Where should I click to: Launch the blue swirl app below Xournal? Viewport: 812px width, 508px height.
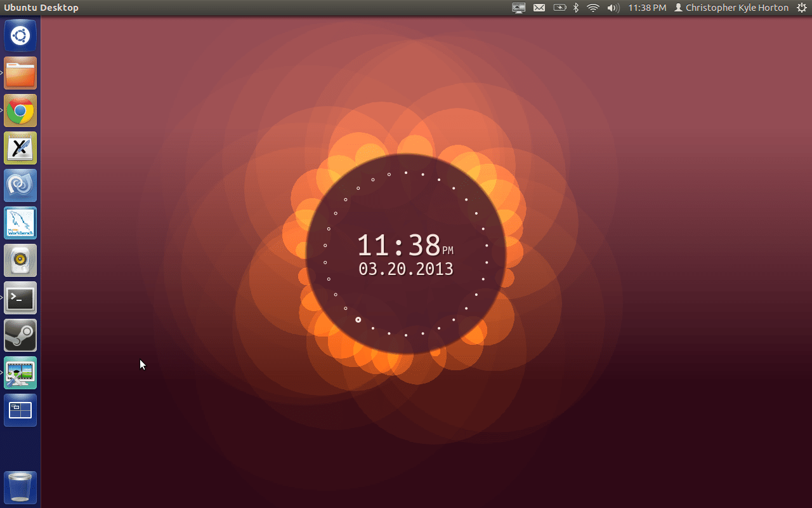(20, 185)
